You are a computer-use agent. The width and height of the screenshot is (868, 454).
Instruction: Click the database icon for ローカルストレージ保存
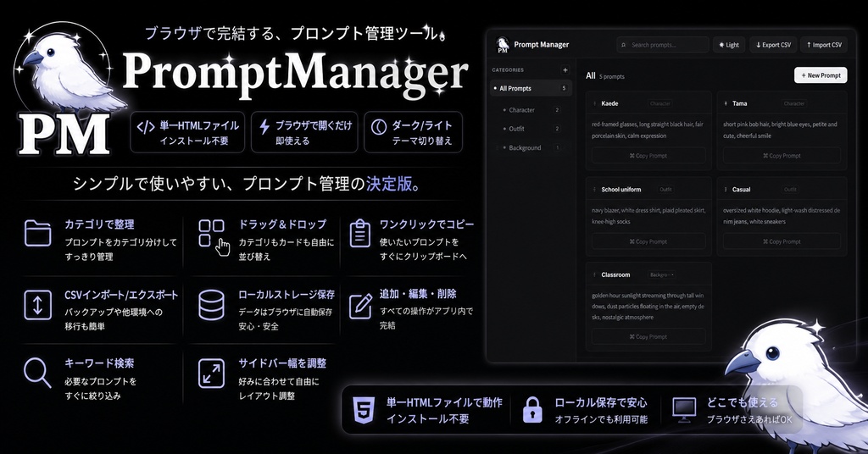[211, 305]
